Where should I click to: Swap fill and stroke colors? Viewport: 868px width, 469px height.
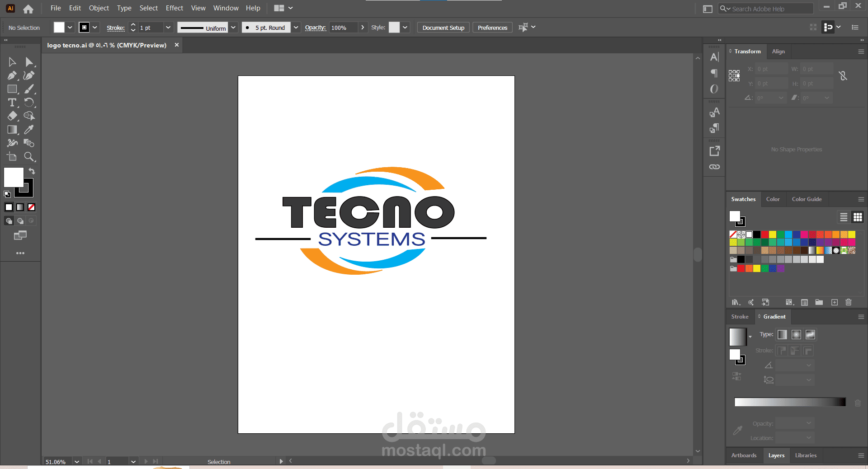(32, 171)
